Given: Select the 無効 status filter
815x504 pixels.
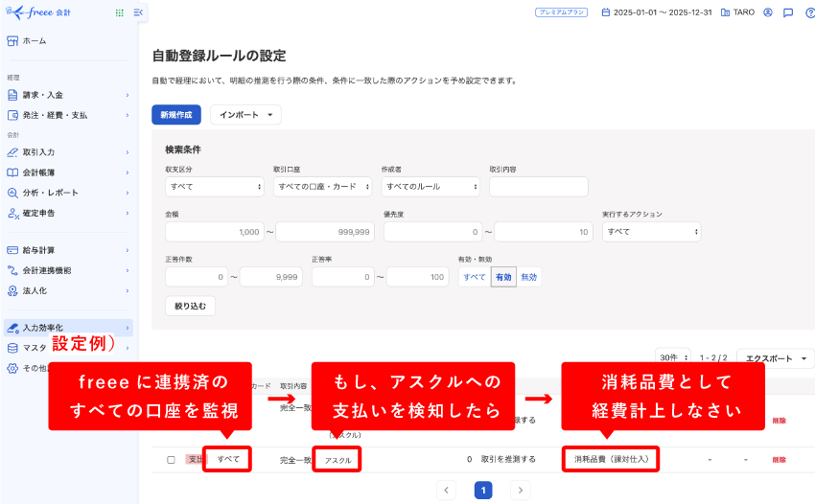Looking at the screenshot, I should (x=529, y=277).
